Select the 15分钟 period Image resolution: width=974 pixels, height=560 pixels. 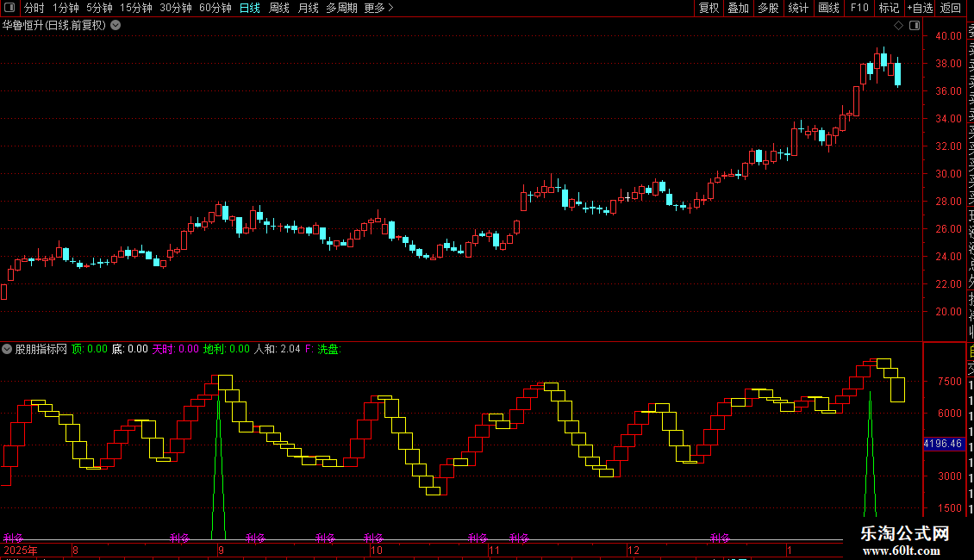coord(135,8)
